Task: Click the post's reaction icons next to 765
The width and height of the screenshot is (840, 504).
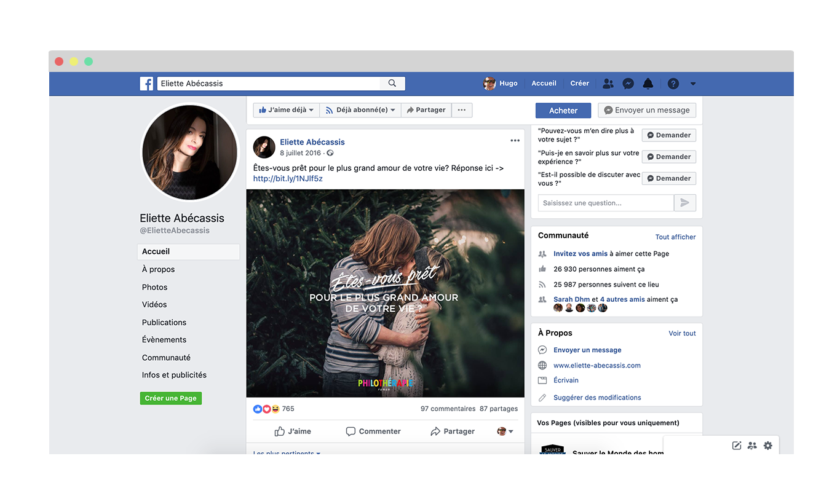Action: pyautogui.click(x=266, y=409)
